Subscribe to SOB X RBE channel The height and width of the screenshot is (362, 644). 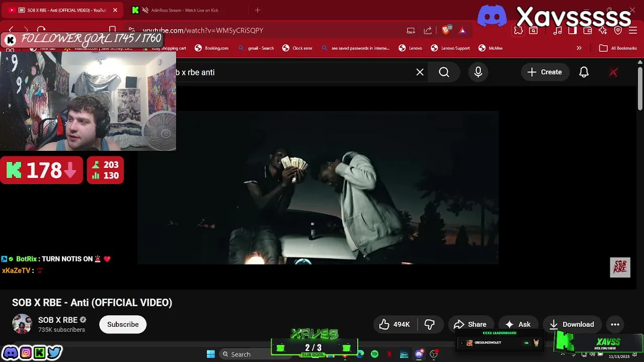123,324
